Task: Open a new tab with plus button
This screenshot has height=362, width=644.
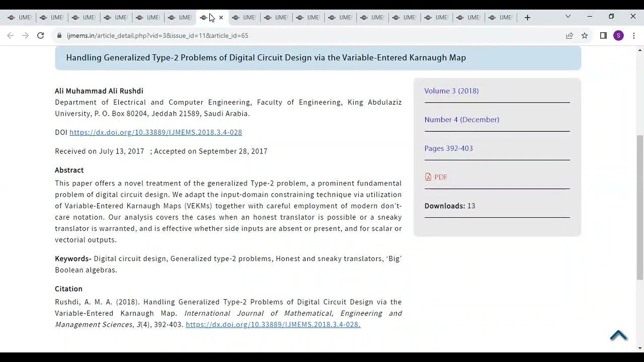Action: tap(527, 18)
